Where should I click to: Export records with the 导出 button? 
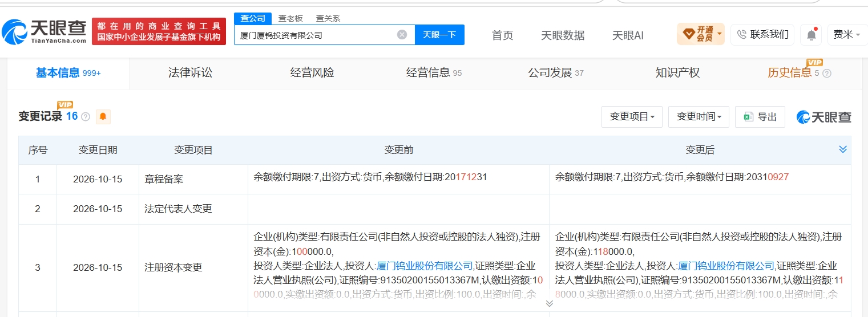(x=760, y=117)
